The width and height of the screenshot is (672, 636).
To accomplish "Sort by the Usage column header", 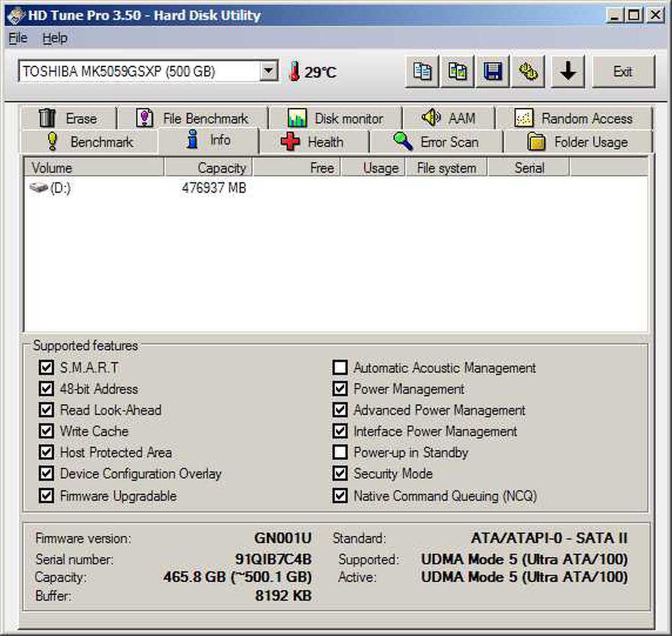I will (373, 168).
